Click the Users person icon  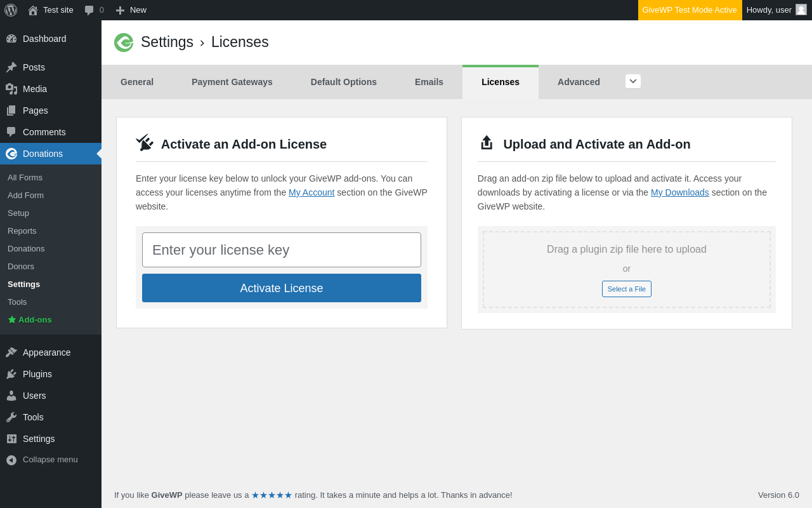pyautogui.click(x=11, y=396)
